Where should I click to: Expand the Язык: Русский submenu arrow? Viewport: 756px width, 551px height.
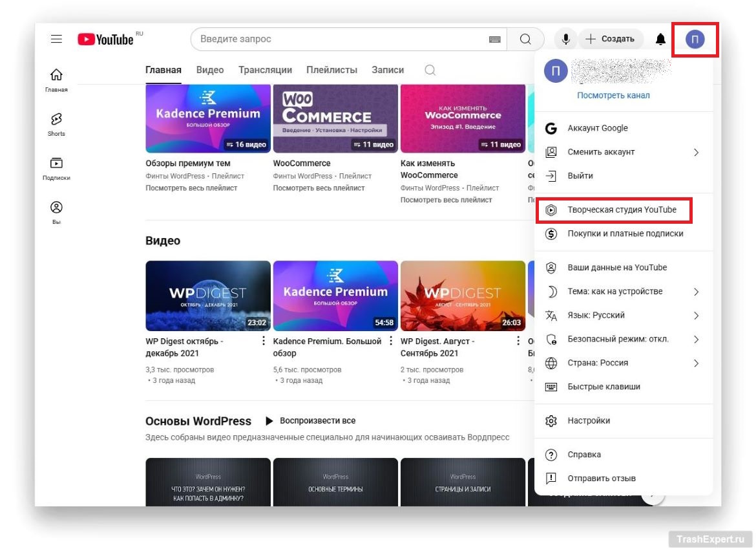pyautogui.click(x=696, y=316)
